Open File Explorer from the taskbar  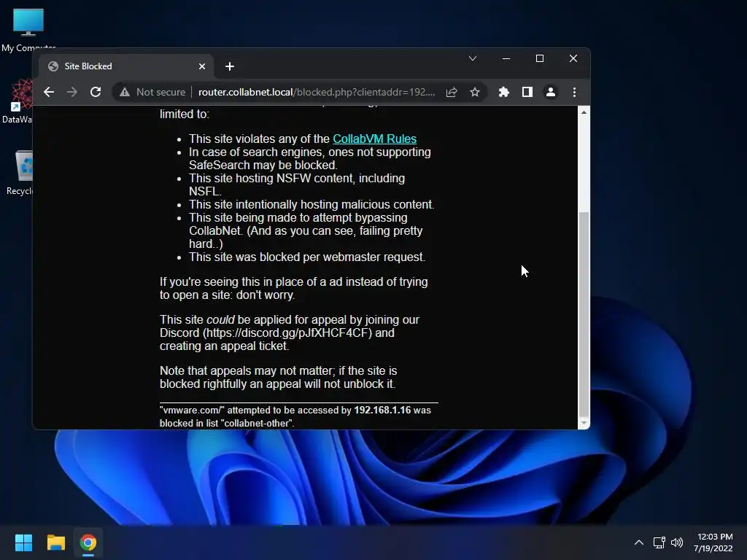click(55, 542)
